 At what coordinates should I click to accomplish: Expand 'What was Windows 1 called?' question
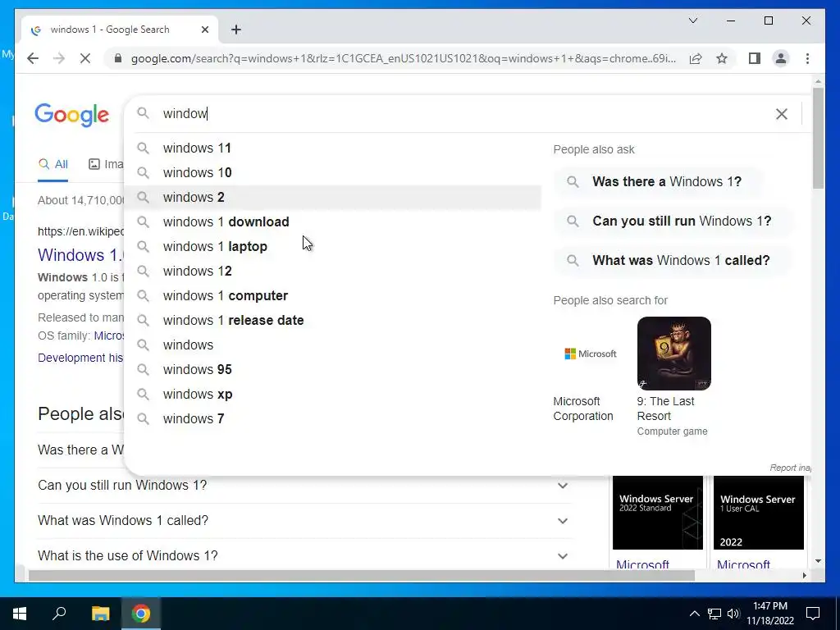[304, 521]
